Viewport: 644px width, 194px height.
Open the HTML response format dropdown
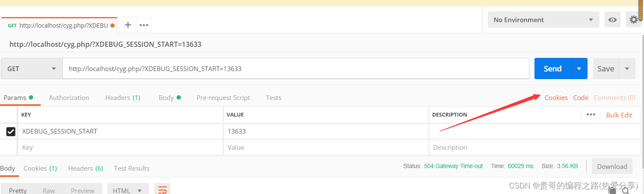pyautogui.click(x=128, y=190)
